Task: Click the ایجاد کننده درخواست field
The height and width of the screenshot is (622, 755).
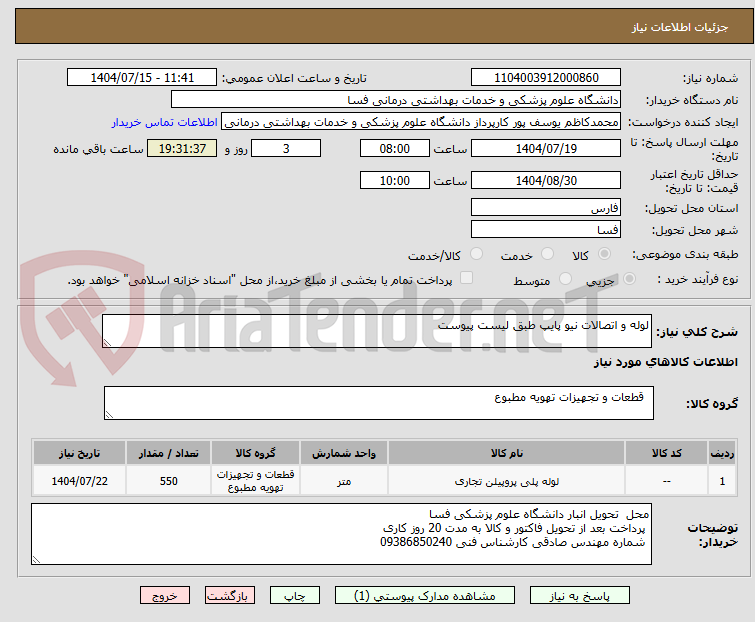Action: pyautogui.click(x=421, y=122)
